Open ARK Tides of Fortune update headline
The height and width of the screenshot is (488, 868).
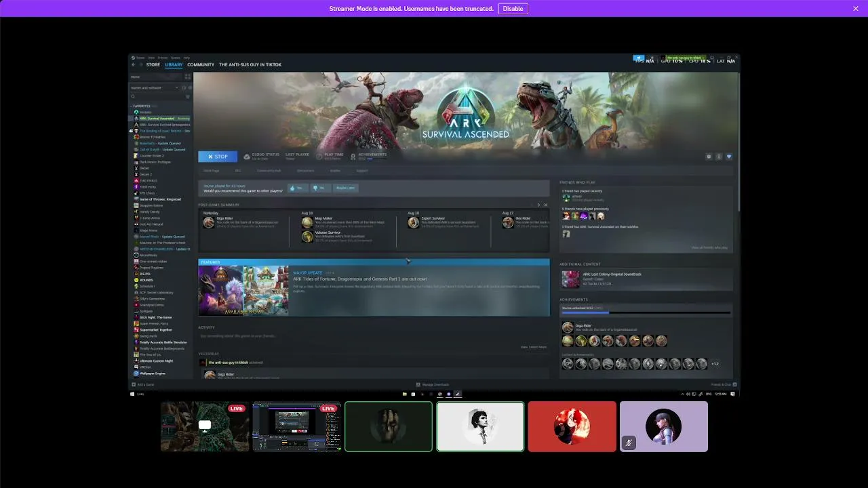click(x=360, y=279)
